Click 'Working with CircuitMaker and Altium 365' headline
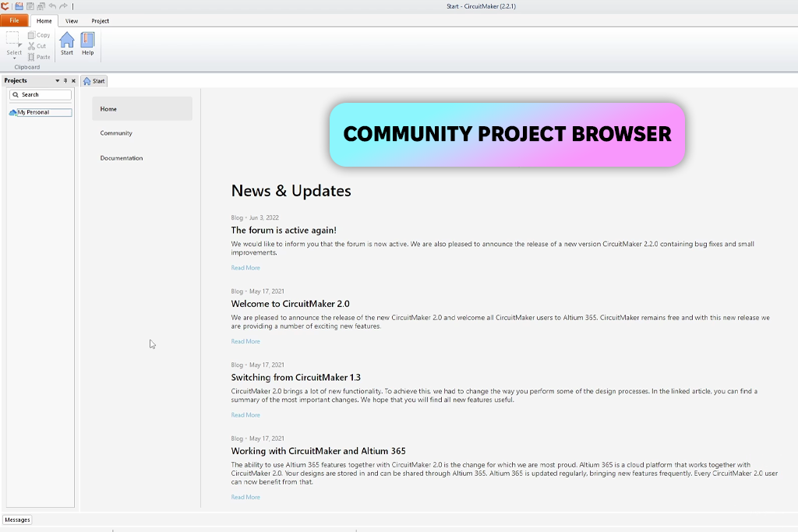Screen dimensions: 798x532 click(318, 451)
